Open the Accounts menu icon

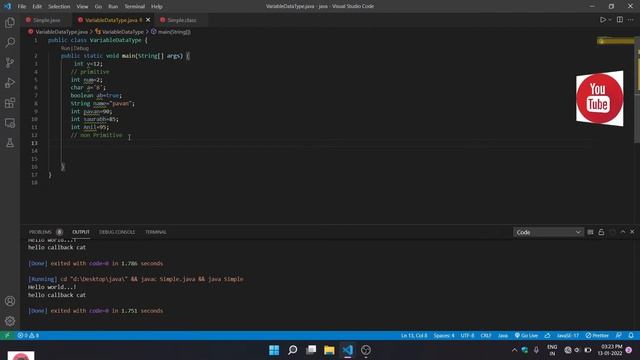(10, 301)
